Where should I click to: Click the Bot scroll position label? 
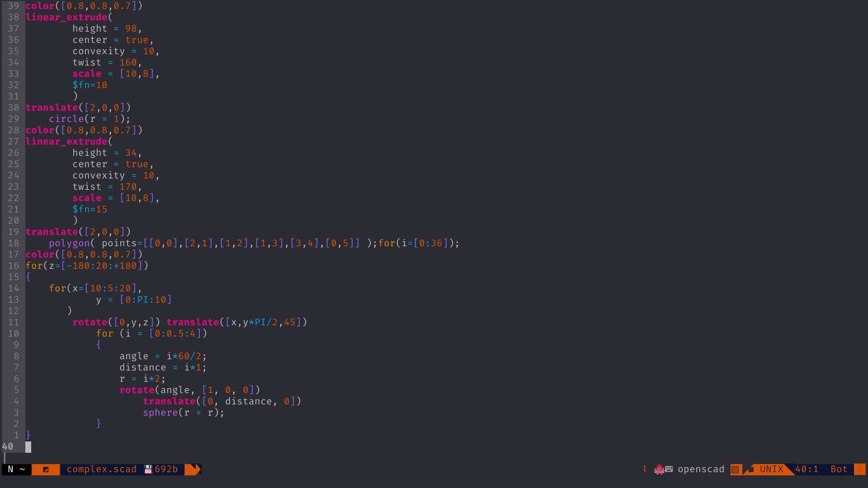click(839, 469)
